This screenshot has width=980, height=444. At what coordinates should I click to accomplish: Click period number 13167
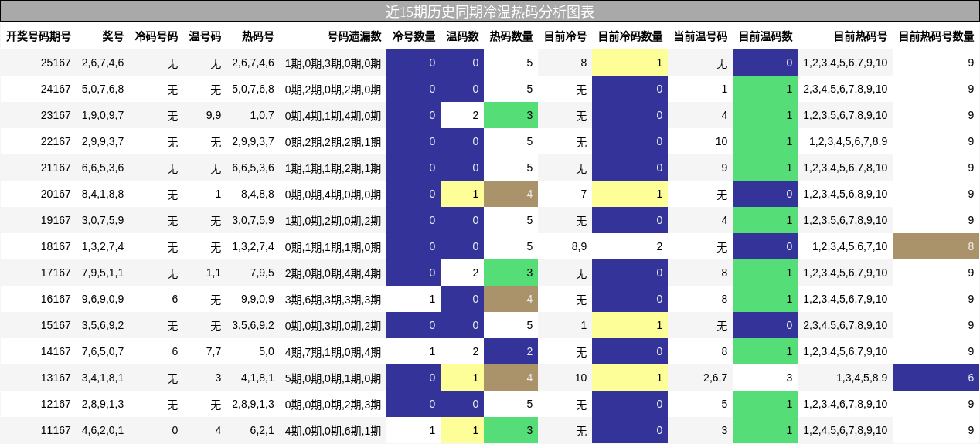click(56, 378)
